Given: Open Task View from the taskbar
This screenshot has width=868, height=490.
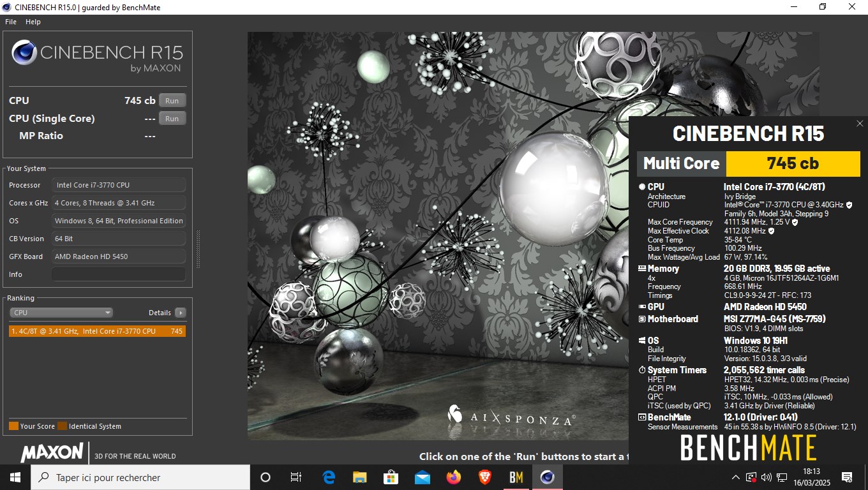Looking at the screenshot, I should click(296, 477).
